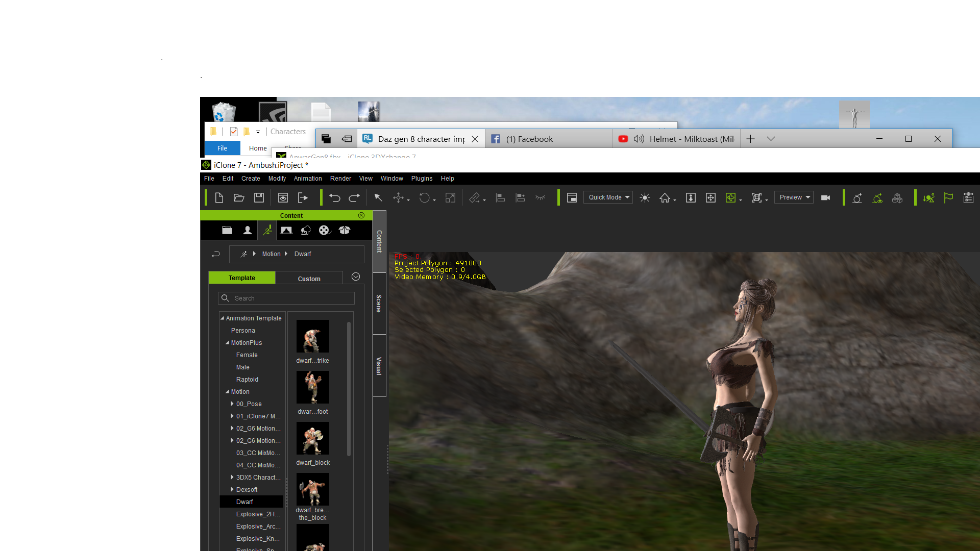The height and width of the screenshot is (551, 980).
Task: Toggle the mini viewport window icon
Action: [572, 198]
